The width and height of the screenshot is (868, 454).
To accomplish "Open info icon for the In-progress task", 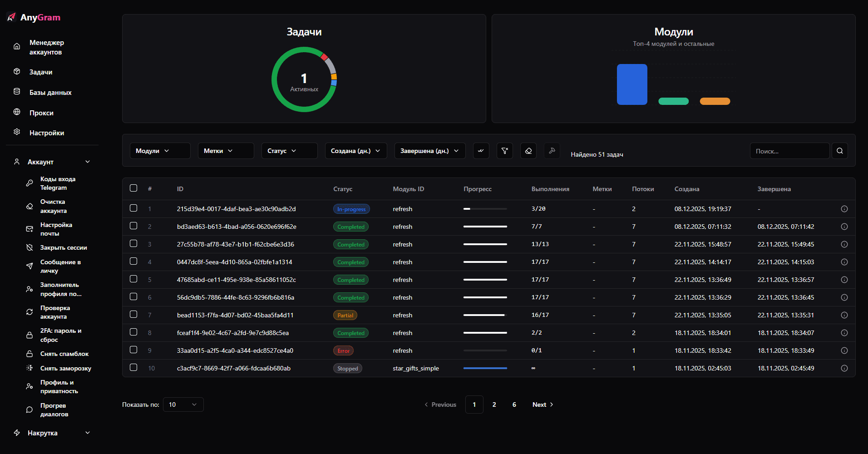I will coord(844,209).
